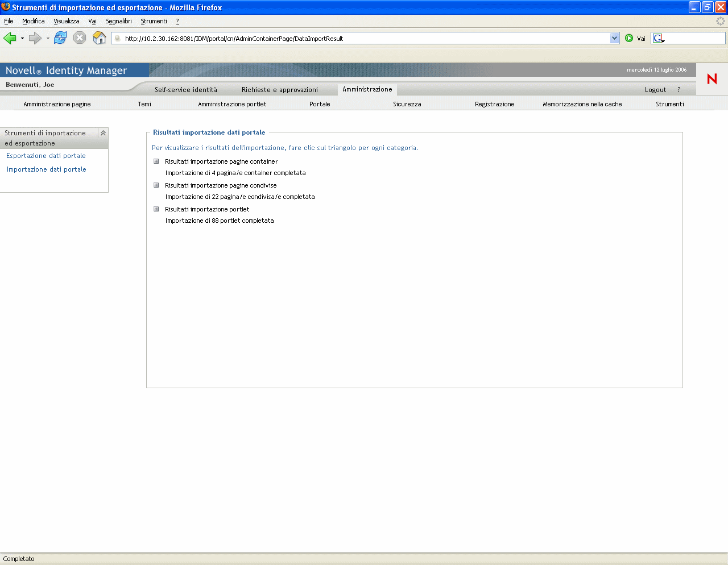The width and height of the screenshot is (728, 565).
Task: Click the date 'mercoledì 12 luglio 2006'
Action: tap(657, 70)
